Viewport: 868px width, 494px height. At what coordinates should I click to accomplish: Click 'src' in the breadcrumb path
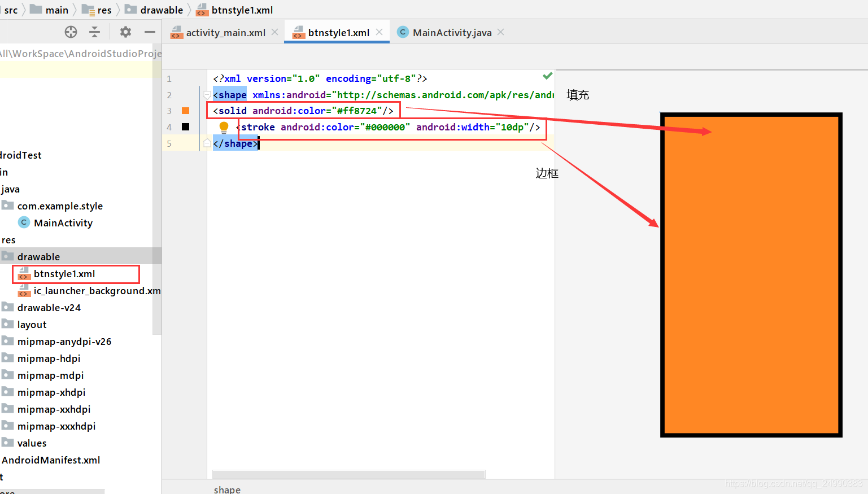[x=11, y=10]
